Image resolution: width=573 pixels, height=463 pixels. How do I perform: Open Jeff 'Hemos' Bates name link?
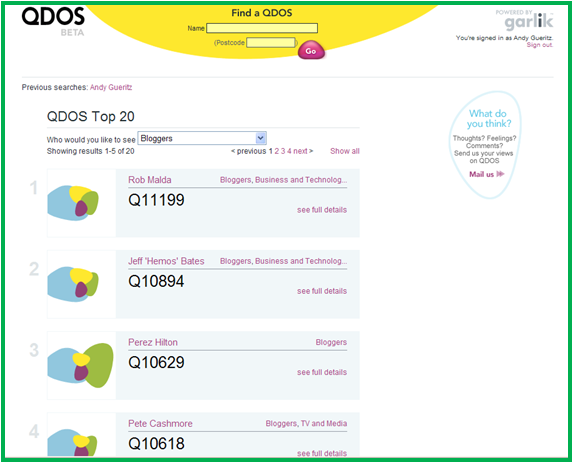[x=166, y=261]
